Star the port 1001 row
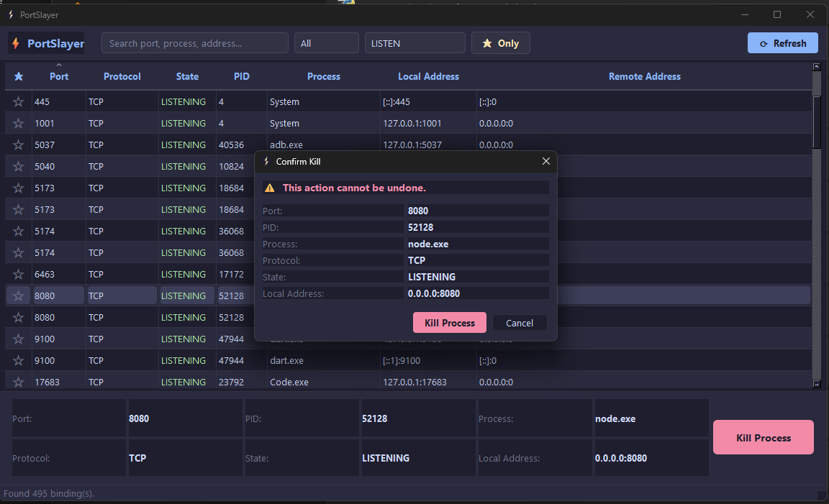Screen dimensions: 829x504 19,123
